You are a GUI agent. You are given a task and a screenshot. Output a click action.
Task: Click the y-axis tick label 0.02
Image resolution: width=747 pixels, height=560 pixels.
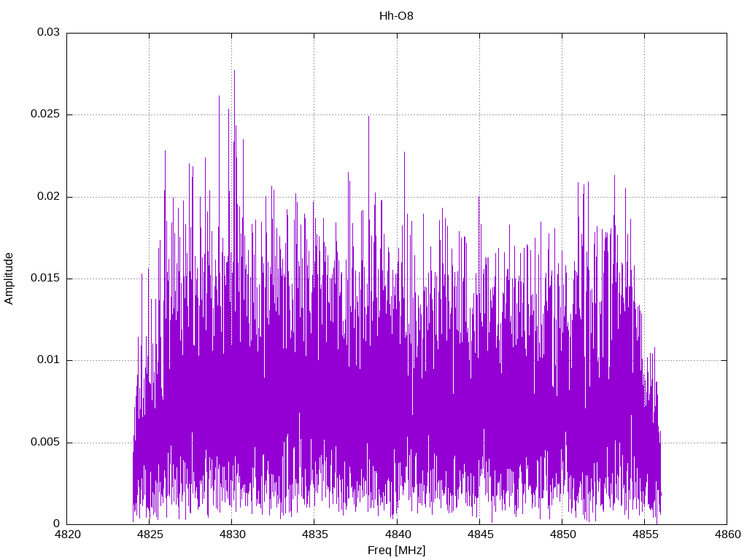(48, 197)
